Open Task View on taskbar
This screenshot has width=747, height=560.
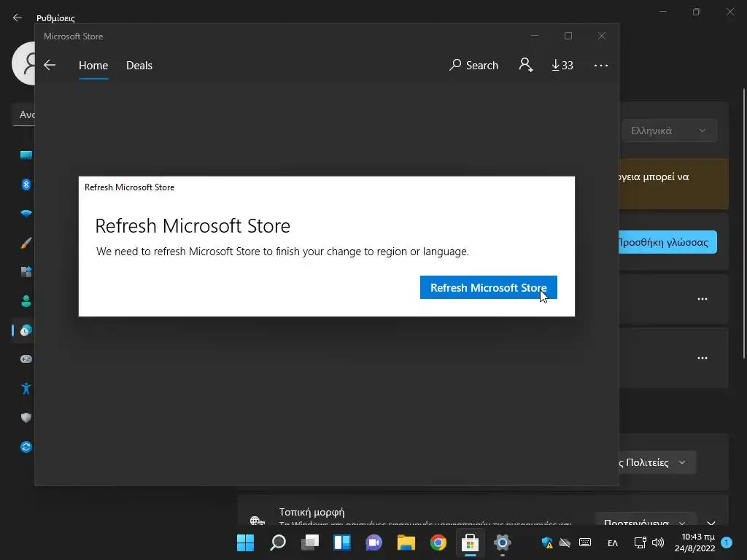coord(310,542)
